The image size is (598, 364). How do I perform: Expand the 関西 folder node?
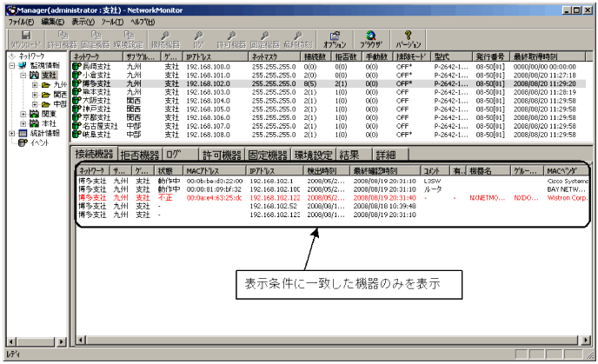pyautogui.click(x=35, y=95)
